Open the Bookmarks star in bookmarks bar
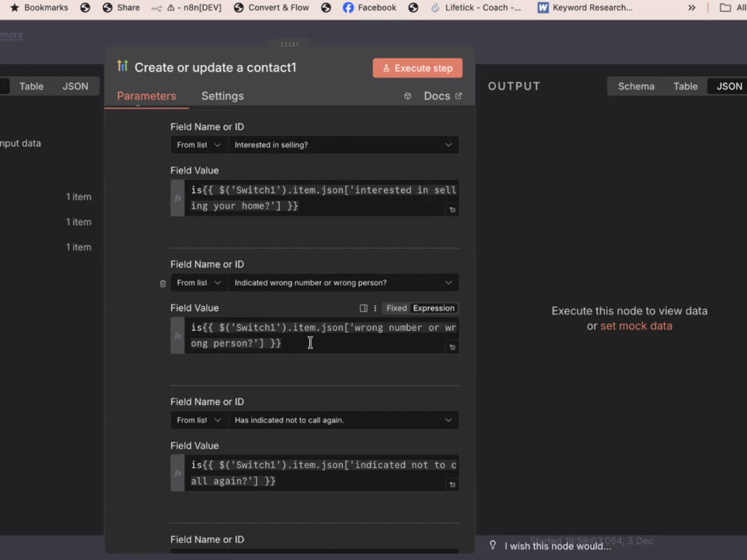 [x=39, y=7]
